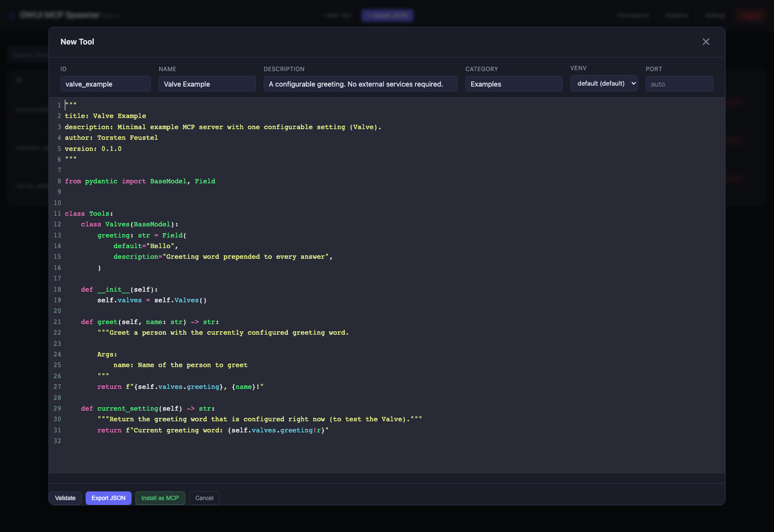Viewport: 774px width, 532px height.
Task: Edit the Description field text
Action: [x=360, y=84]
